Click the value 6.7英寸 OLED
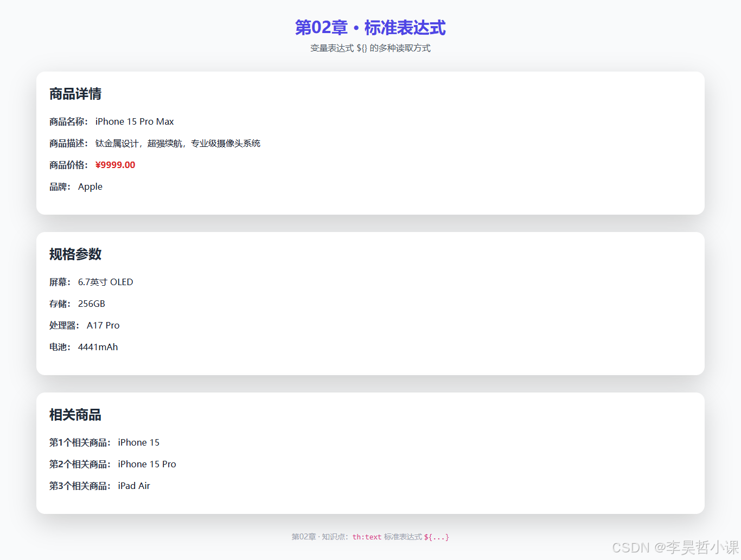 click(x=106, y=282)
